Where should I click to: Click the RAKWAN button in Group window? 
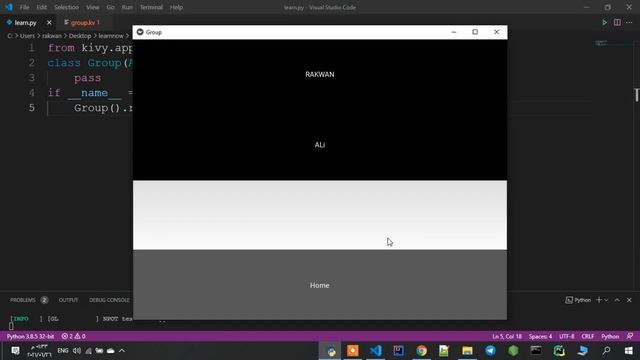(x=320, y=75)
